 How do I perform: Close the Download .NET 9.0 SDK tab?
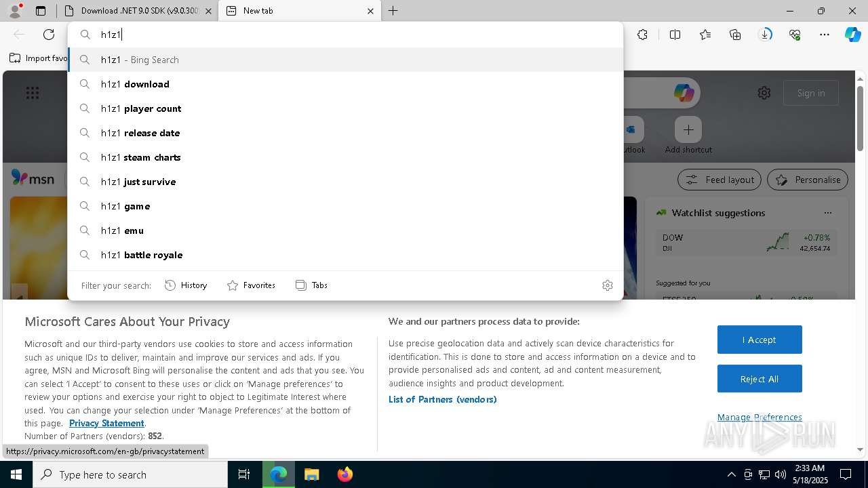coord(208,11)
